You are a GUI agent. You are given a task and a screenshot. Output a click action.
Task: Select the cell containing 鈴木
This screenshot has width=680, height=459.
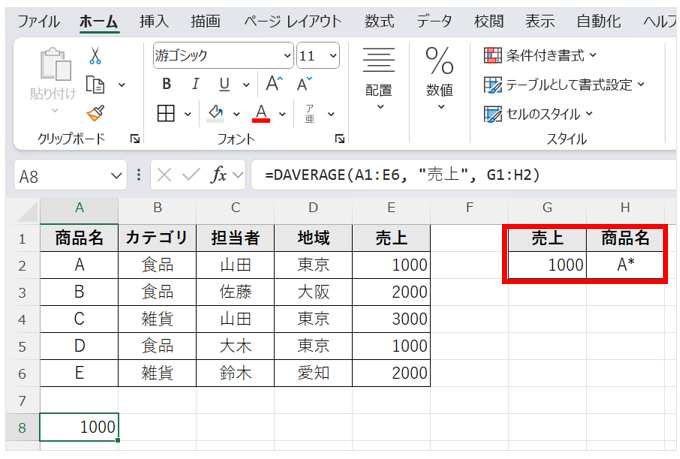pos(235,373)
